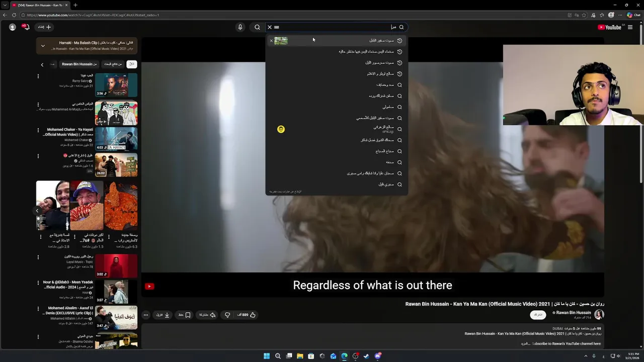This screenshot has width=644, height=362.
Task: Open the Layali Music Topic video thumbnail
Action: 116,266
